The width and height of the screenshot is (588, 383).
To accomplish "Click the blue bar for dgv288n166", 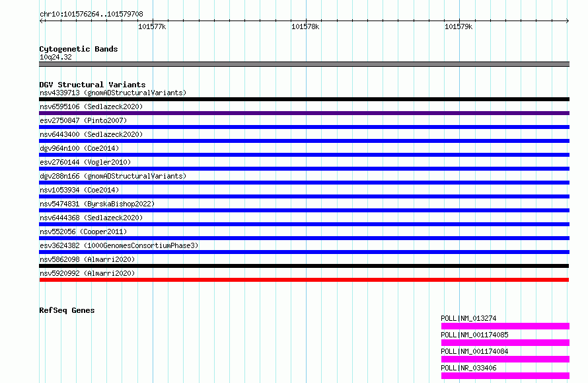I will pyautogui.click(x=304, y=183).
